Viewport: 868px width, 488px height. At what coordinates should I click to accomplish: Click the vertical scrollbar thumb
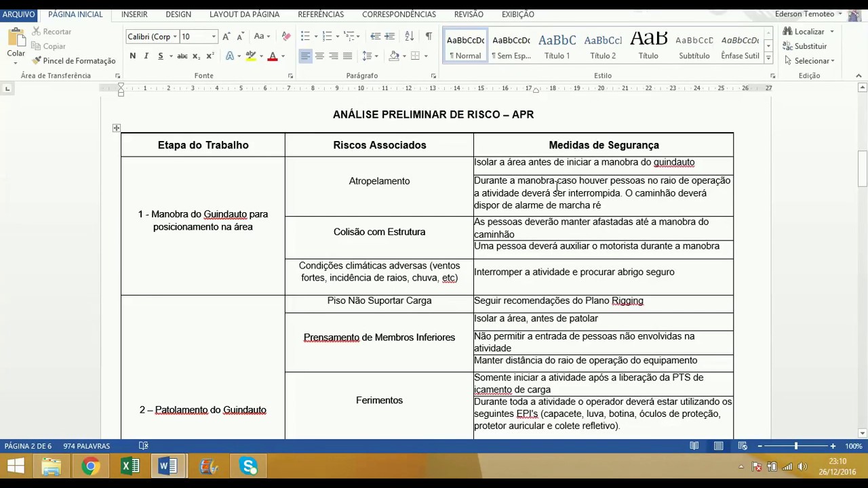(x=863, y=168)
